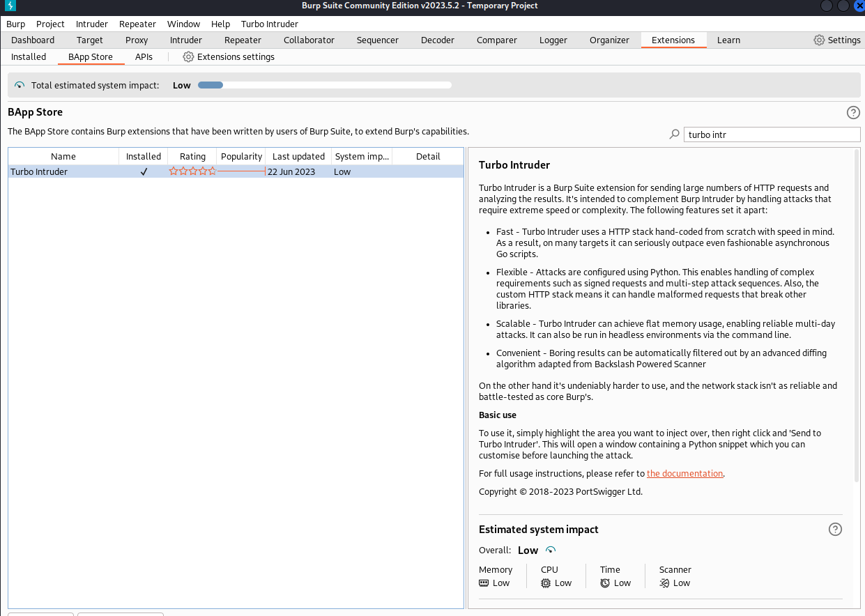865x616 pixels.
Task: Click the search field containing 'turbo intr'
Action: (772, 134)
